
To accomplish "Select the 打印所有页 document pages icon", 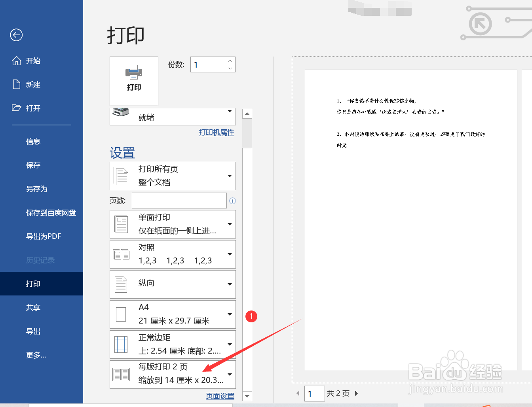I will pyautogui.click(x=121, y=176).
